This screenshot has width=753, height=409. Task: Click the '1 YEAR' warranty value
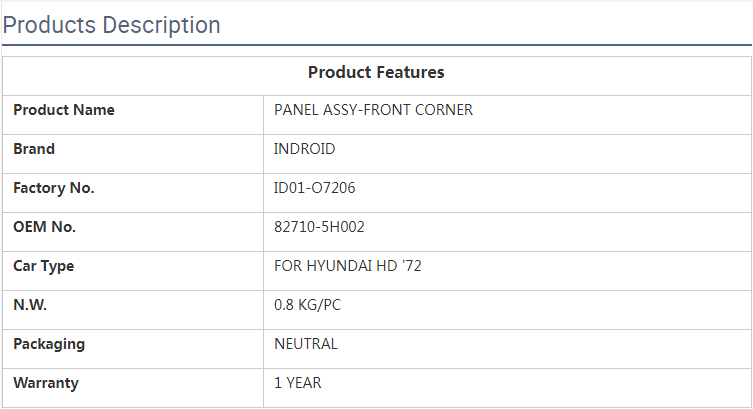(x=298, y=383)
